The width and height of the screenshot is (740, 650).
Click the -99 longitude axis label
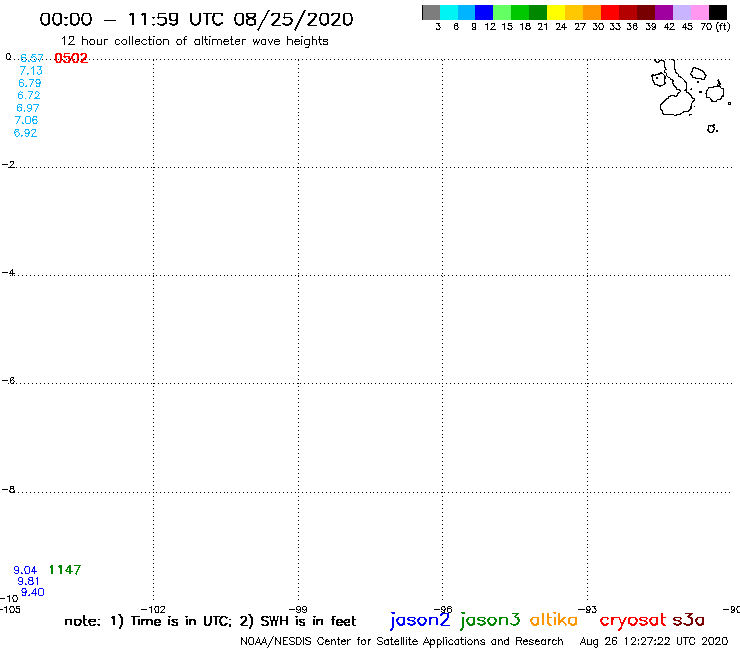click(298, 609)
